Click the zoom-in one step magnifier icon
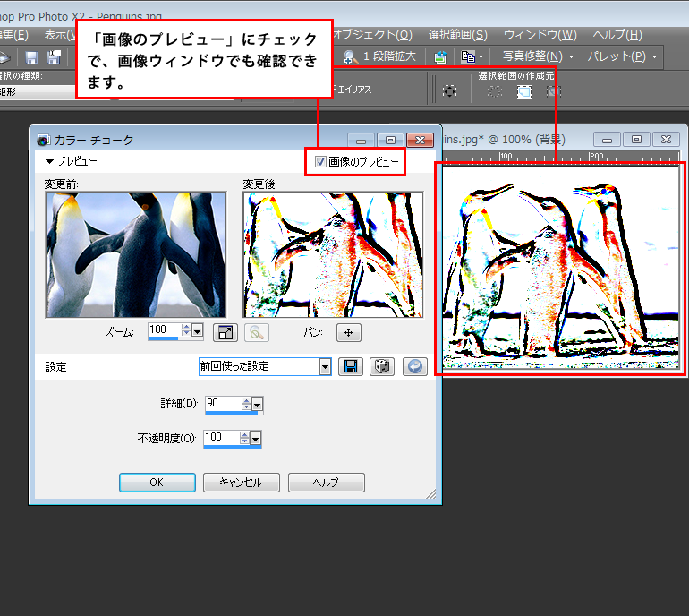The height and width of the screenshot is (616, 689). click(351, 56)
